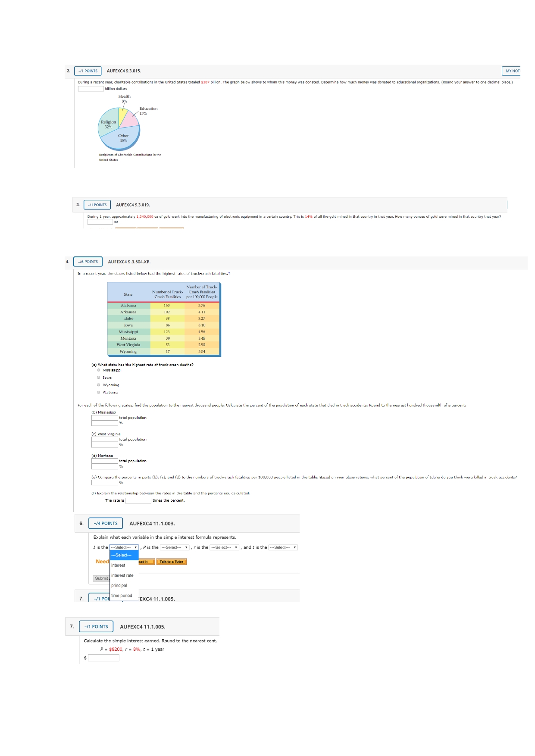
Task: Click the Mississippi total population field
Action: [x=105, y=418]
